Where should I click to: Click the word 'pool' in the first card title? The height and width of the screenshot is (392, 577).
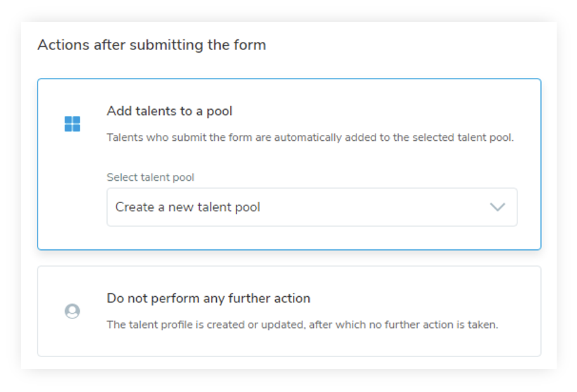pos(219,111)
